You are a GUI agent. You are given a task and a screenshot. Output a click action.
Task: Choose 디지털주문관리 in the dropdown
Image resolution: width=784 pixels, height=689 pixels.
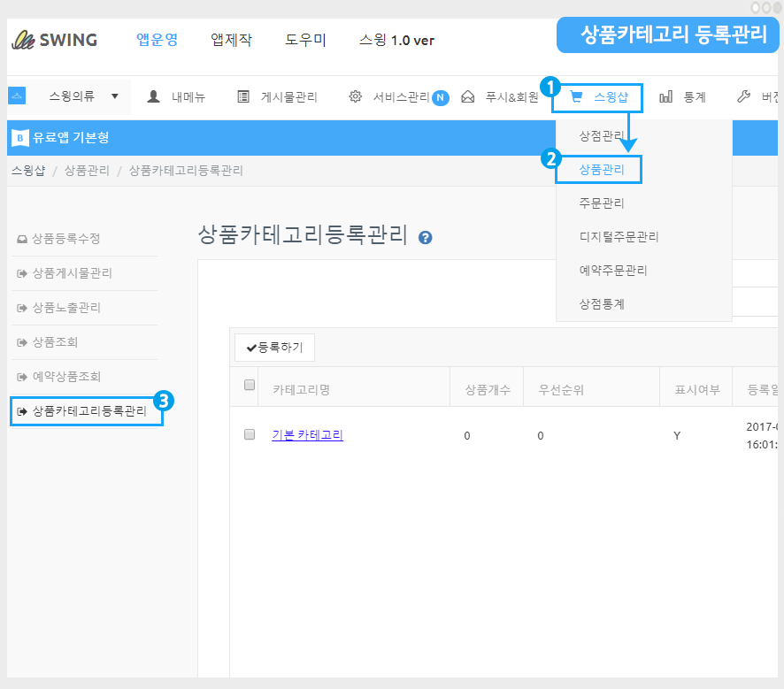tap(619, 237)
